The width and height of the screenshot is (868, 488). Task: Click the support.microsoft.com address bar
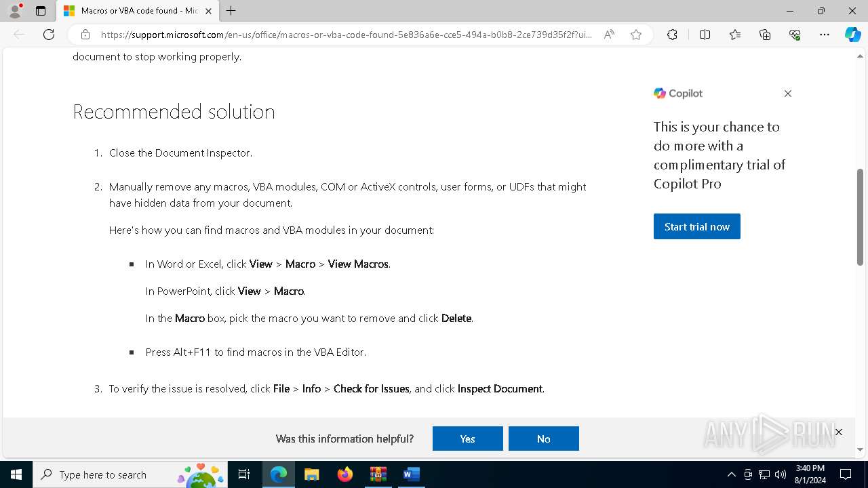(346, 35)
